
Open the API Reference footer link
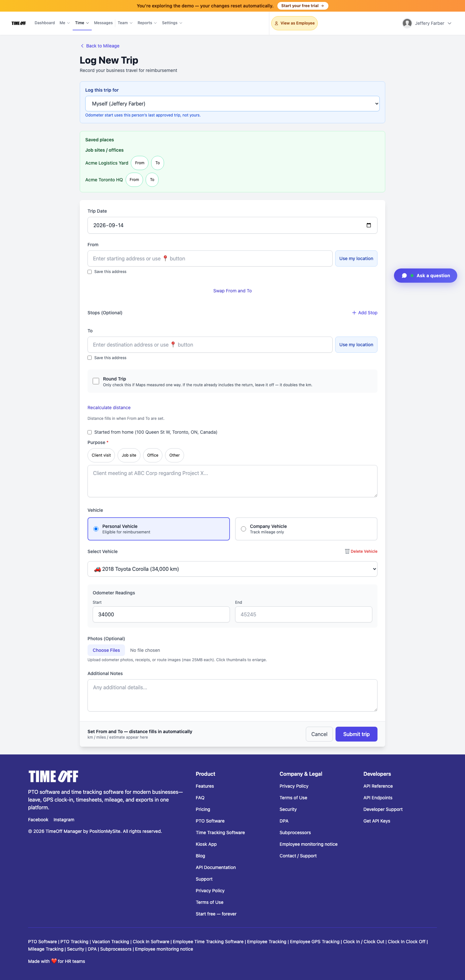click(378, 786)
